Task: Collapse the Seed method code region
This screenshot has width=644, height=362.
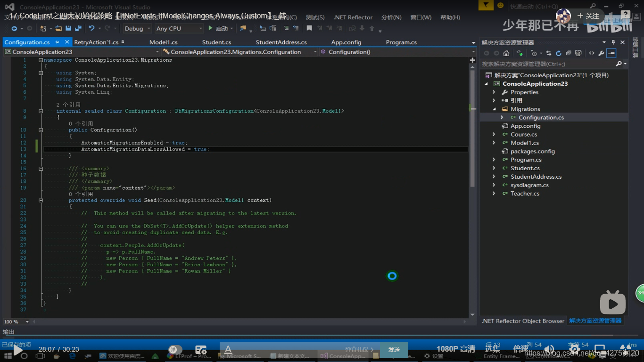Action: [41, 200]
